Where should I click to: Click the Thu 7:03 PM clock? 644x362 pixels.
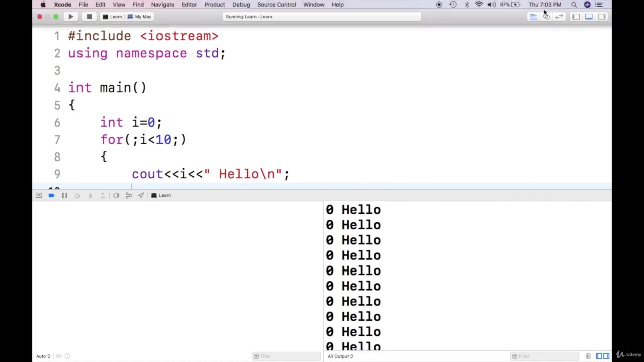pos(545,5)
